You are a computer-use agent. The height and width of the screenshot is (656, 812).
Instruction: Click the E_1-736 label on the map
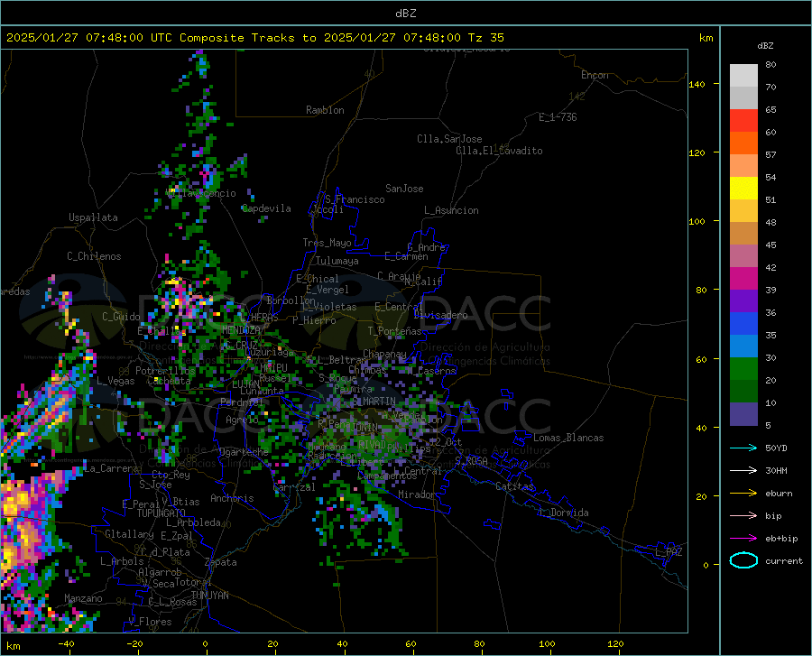[x=558, y=117]
